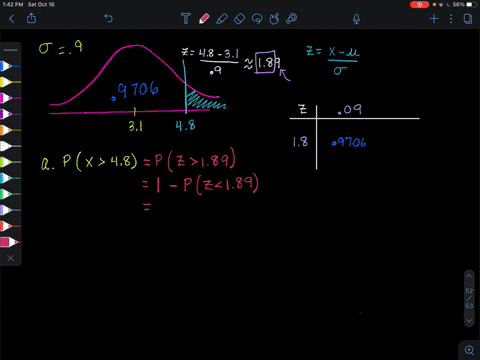The image size is (480, 360).
Task: Open the zoom magnifier tool
Action: coord(469,350)
